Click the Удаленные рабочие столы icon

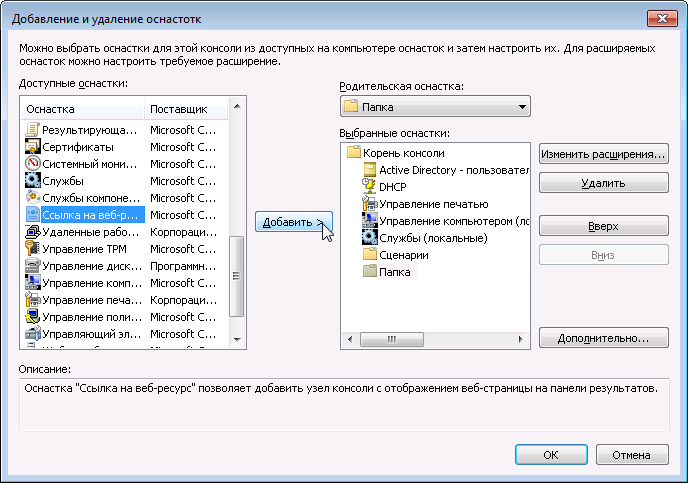33,232
